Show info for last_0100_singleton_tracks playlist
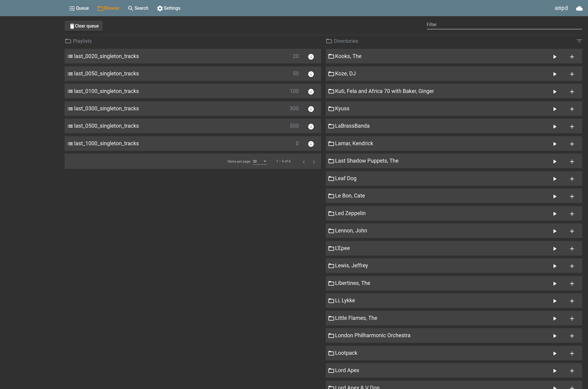The width and height of the screenshot is (588, 389). coord(311,92)
